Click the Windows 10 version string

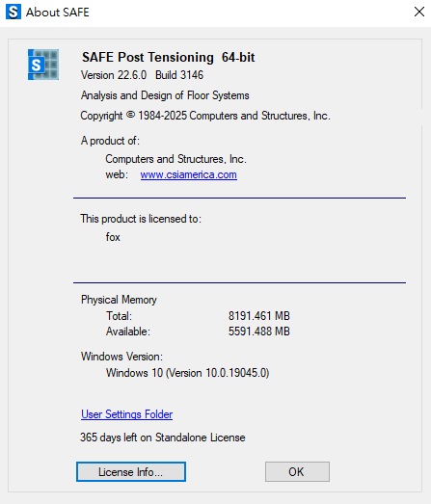point(187,373)
